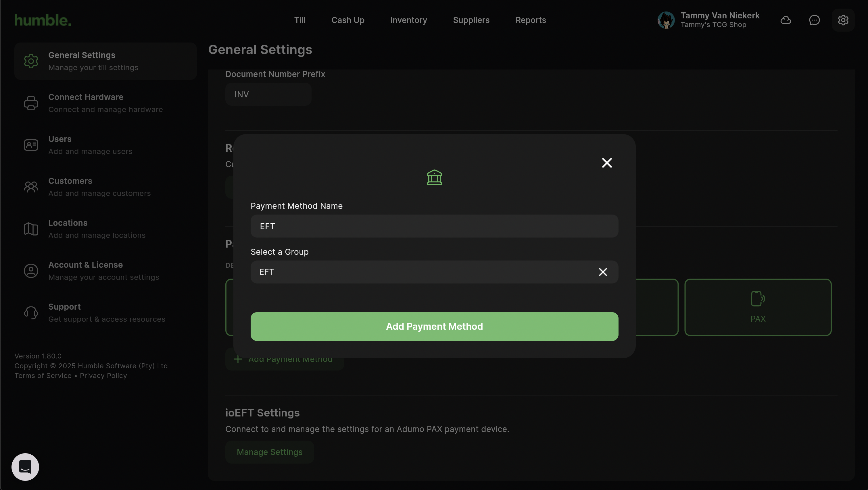
Task: Click the bank icon in the dialog
Action: 434,177
